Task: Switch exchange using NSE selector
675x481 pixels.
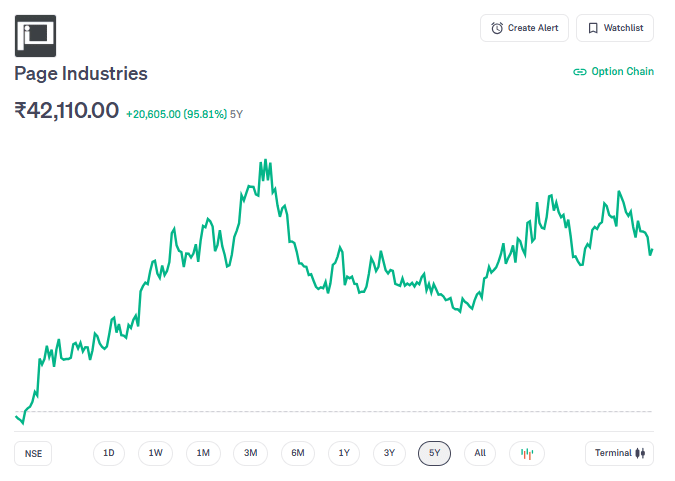Action: tap(34, 453)
